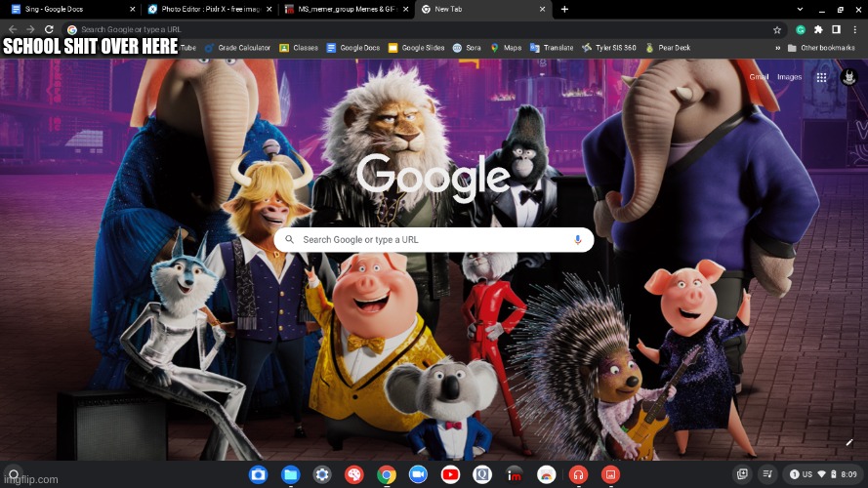Go forward with the browser forward arrow
This screenshot has height=488, width=868.
pos(31,29)
